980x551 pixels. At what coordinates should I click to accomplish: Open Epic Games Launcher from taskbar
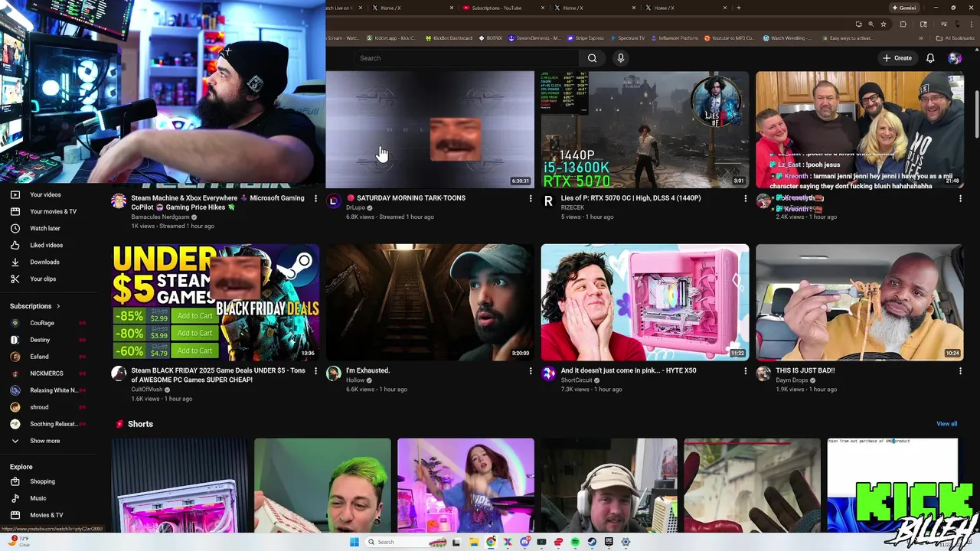[609, 542]
